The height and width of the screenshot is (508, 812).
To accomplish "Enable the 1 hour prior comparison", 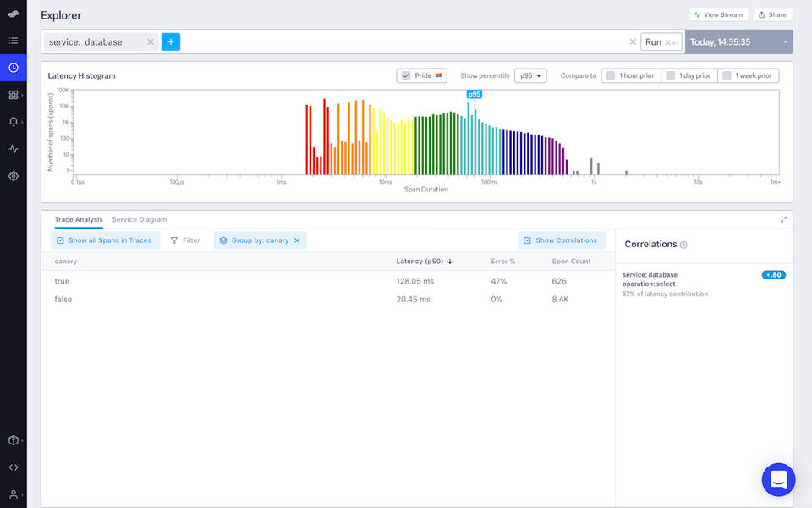I will (630, 75).
